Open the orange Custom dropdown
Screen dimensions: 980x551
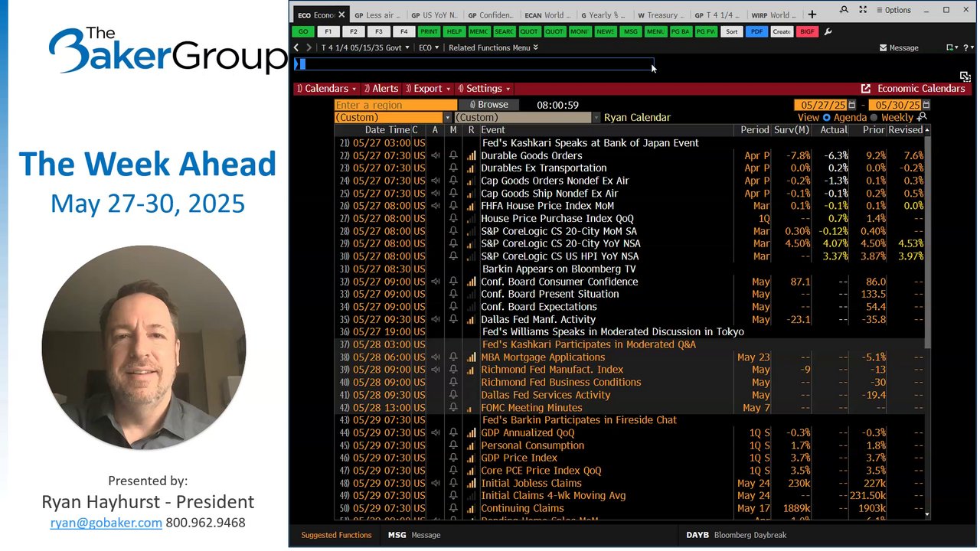[x=393, y=118]
